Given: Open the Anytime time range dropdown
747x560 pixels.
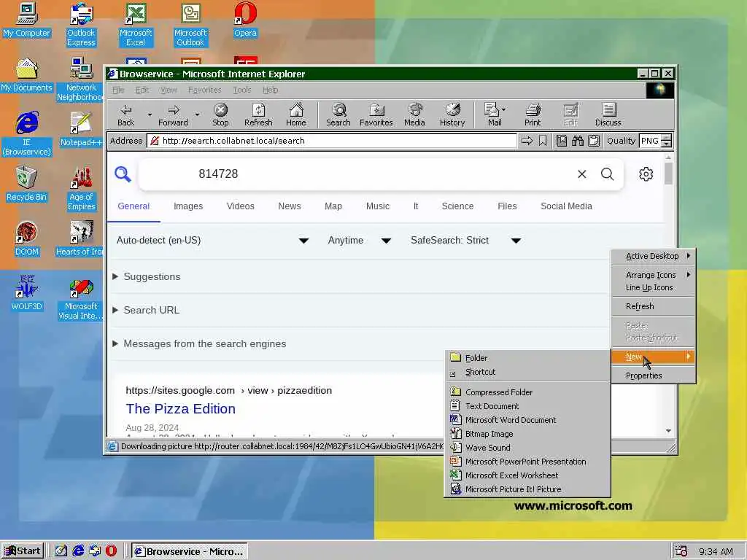Looking at the screenshot, I should tap(359, 241).
